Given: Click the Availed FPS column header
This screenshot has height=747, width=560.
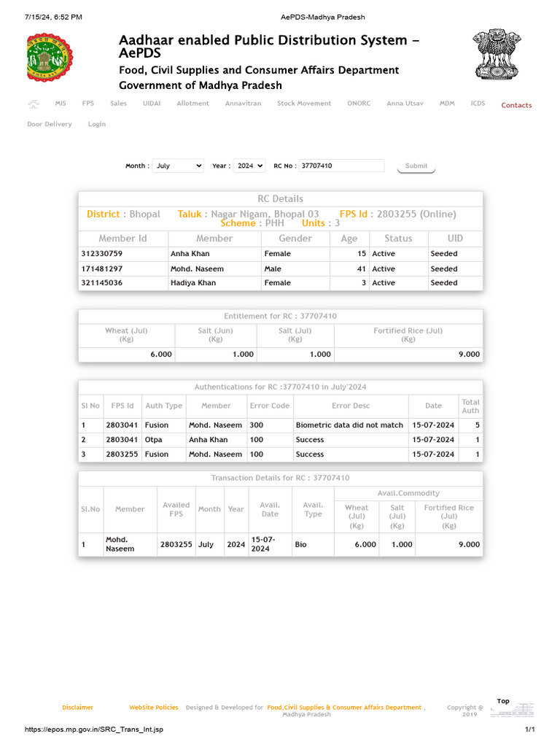Looking at the screenshot, I should tap(176, 509).
